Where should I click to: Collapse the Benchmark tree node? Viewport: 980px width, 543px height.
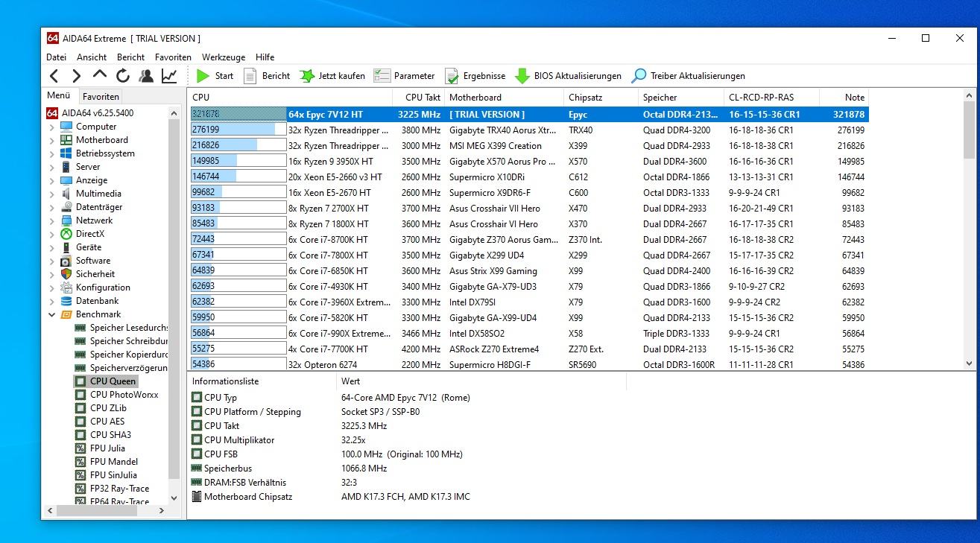pos(52,314)
